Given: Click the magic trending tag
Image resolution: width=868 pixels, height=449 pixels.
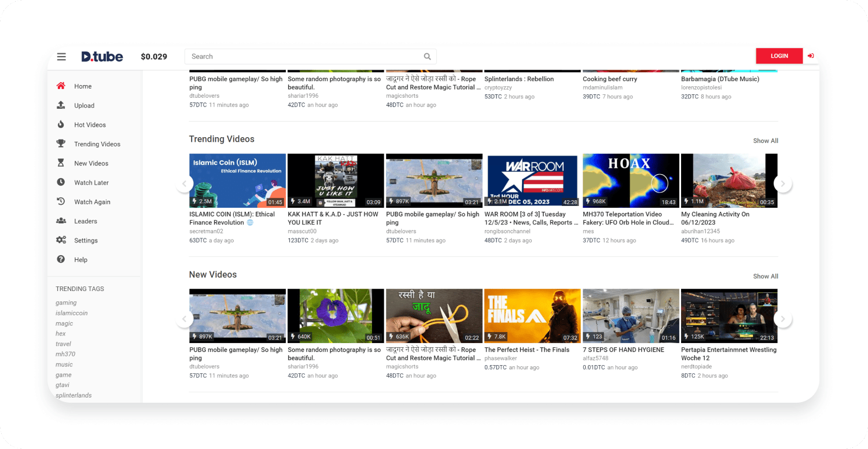Looking at the screenshot, I should point(64,323).
